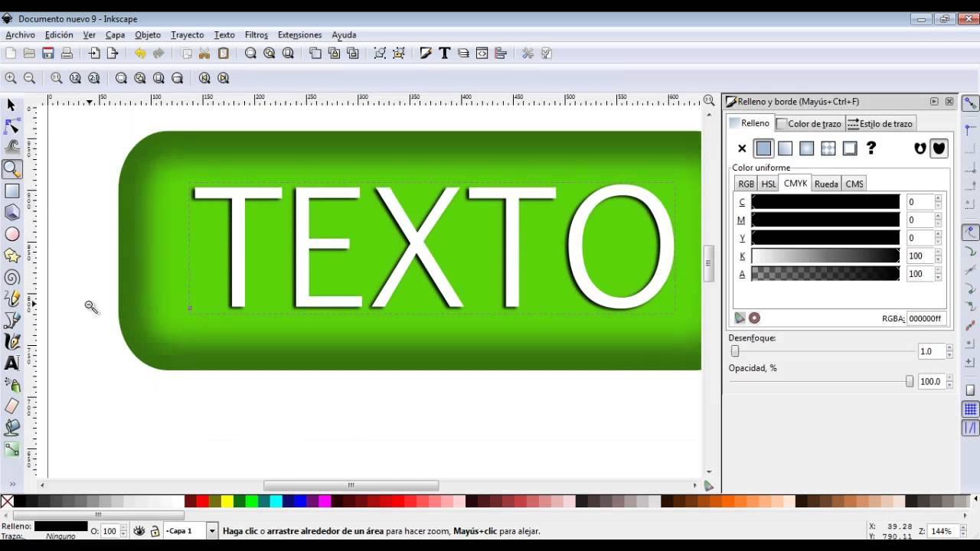
Task: Select the Node edit tool
Action: [11, 126]
